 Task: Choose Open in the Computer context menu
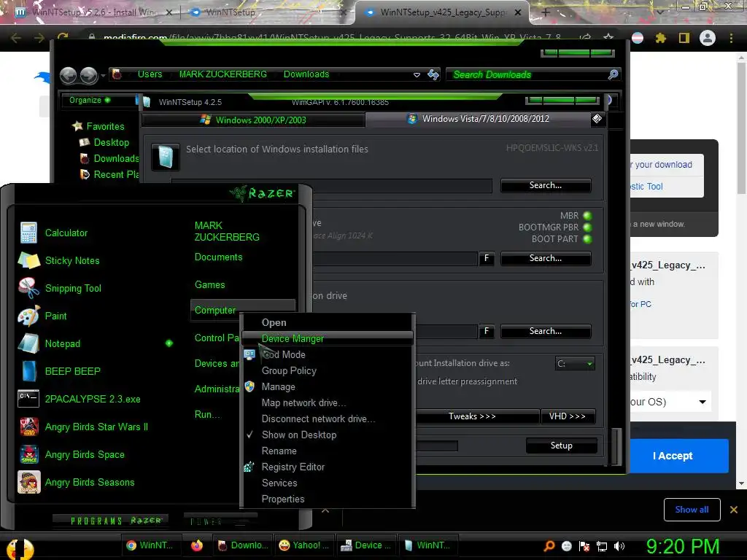(x=274, y=322)
